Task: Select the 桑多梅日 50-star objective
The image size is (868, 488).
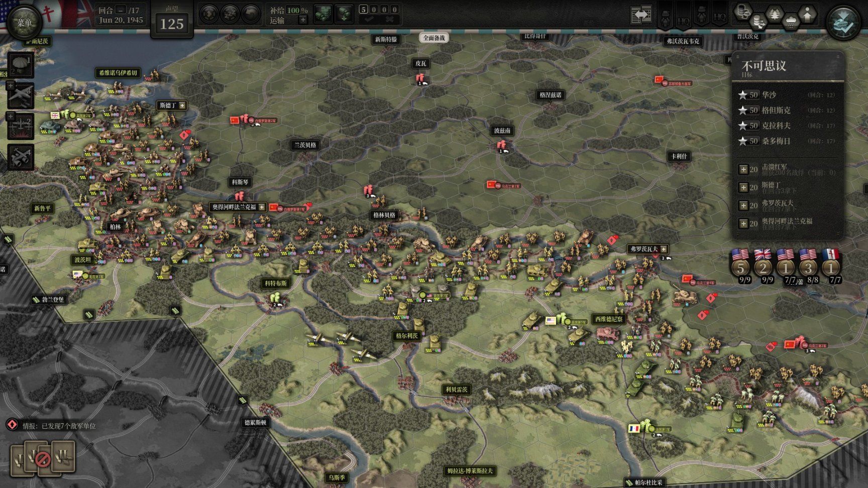Action: coord(787,142)
